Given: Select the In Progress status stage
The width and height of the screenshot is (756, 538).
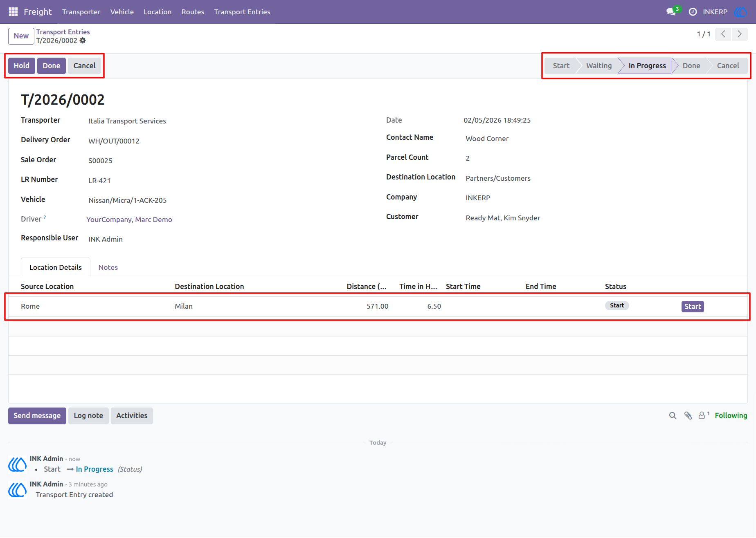Looking at the screenshot, I should 647,66.
